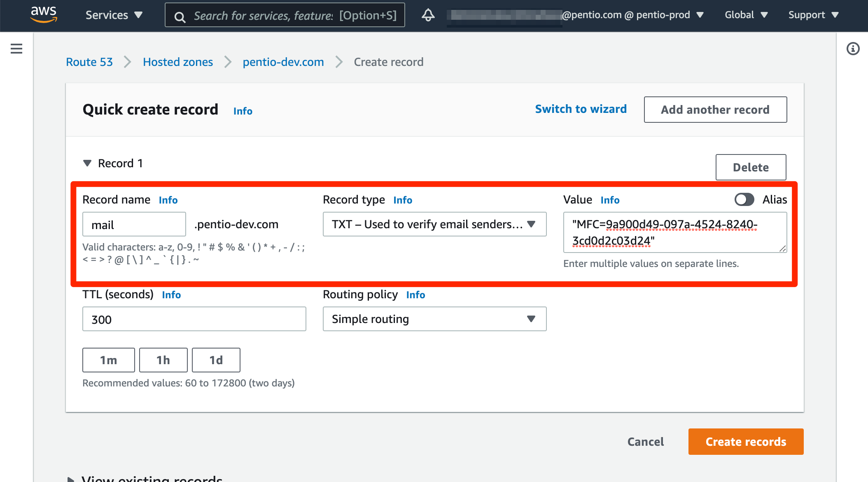Screen dimensions: 868x482
Task: Open Info link for Routing policy
Action: (415, 295)
